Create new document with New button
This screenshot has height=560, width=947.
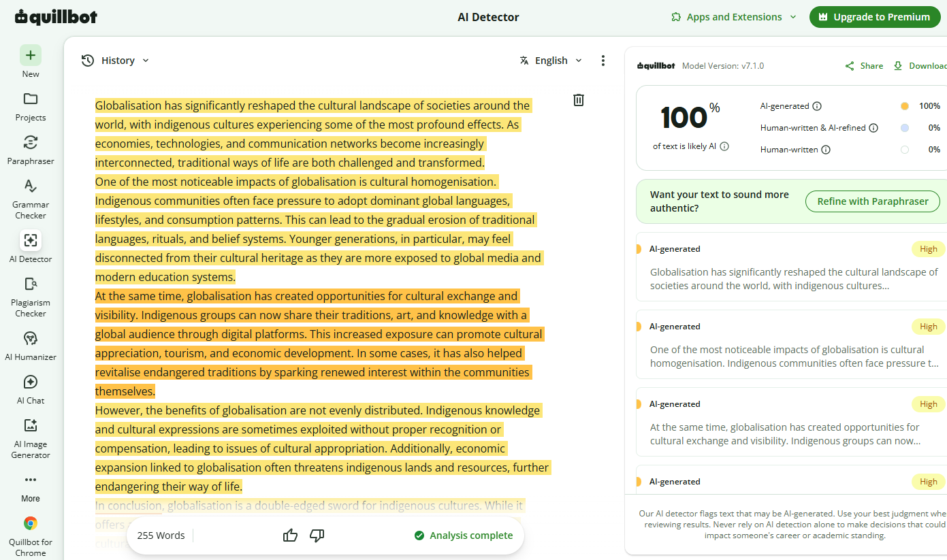coord(31,62)
